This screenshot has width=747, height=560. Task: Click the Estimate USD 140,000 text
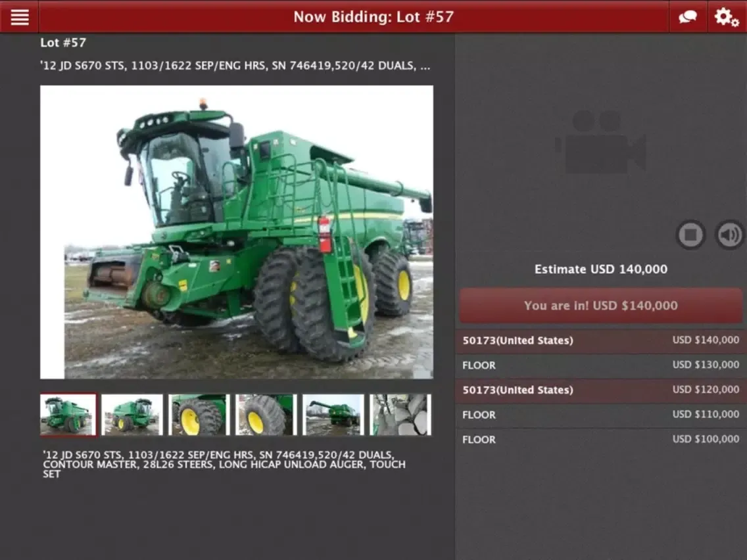(x=600, y=269)
